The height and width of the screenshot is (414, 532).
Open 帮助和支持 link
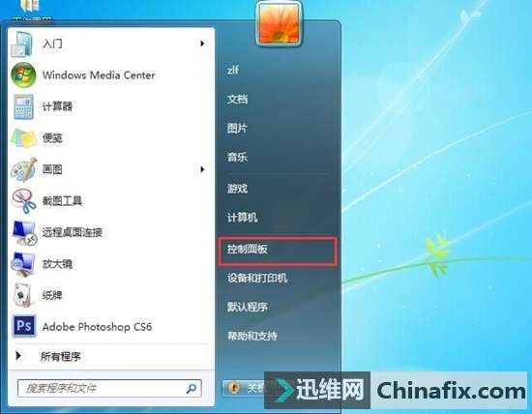tap(252, 336)
